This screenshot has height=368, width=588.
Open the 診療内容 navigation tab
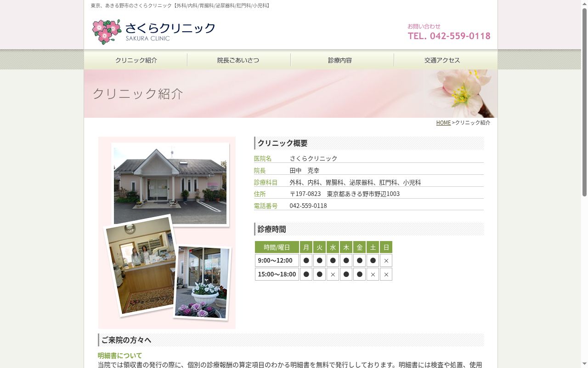[x=340, y=60]
